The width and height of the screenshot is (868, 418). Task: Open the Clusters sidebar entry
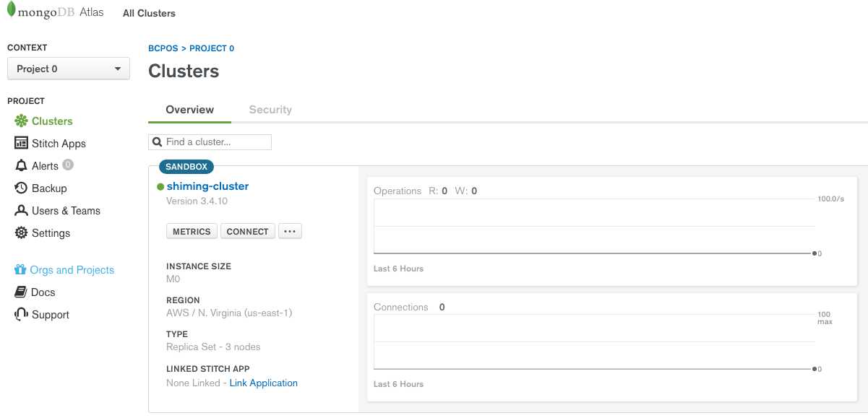tap(52, 121)
